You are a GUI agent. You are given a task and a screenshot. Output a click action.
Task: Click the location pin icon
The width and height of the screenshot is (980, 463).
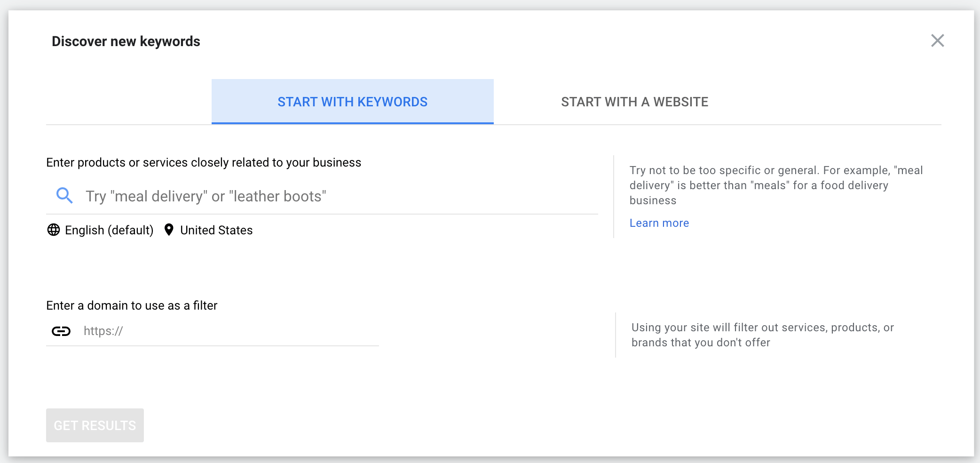click(169, 230)
